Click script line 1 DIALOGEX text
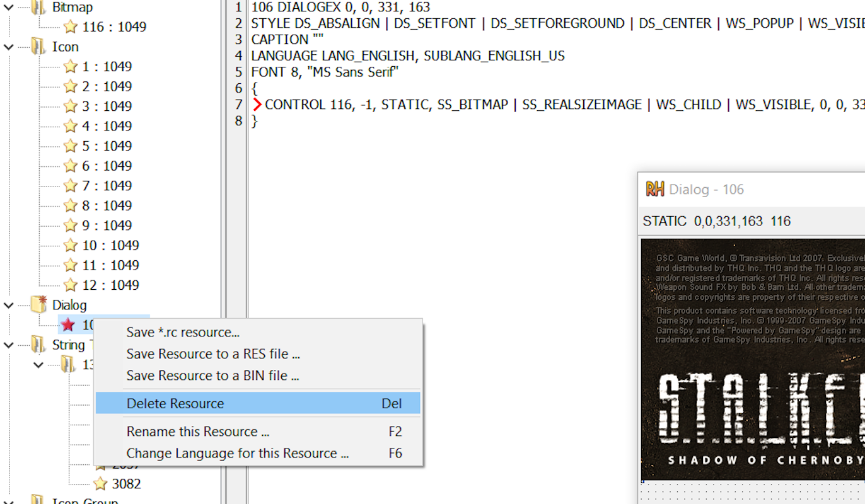This screenshot has height=504, width=865. click(x=340, y=8)
